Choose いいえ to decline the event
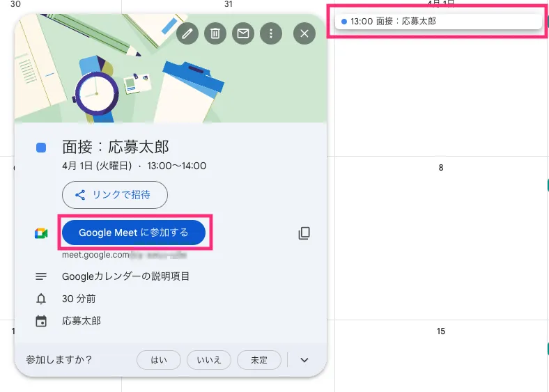The height and width of the screenshot is (392, 549). tap(209, 360)
